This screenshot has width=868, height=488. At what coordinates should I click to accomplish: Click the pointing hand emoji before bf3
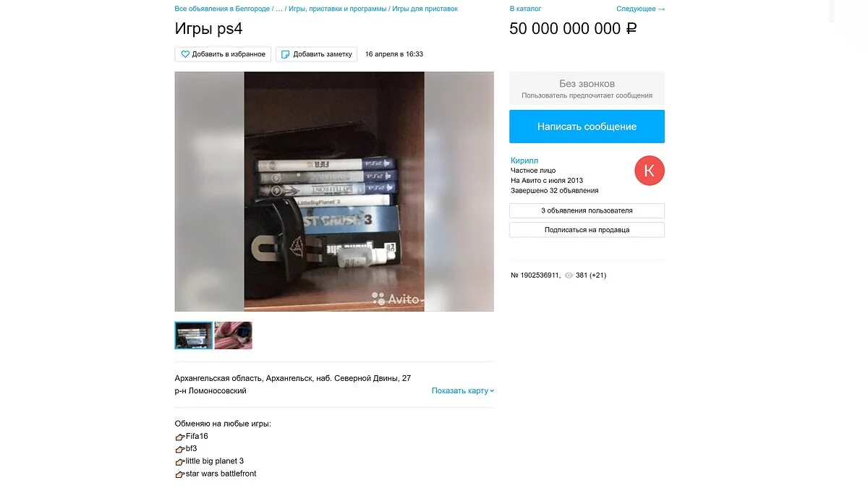pos(180,449)
